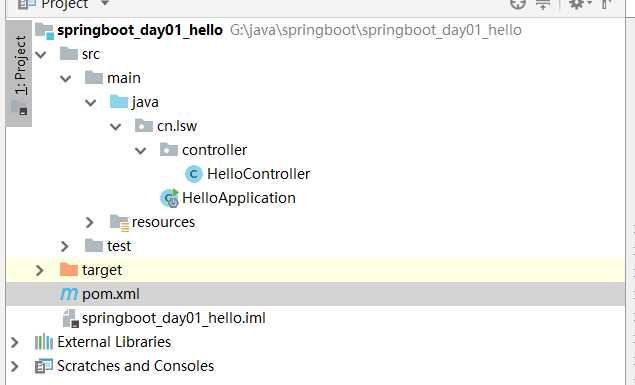The image size is (635, 385).
Task: Open the Project panel settings gear
Action: 577,4
